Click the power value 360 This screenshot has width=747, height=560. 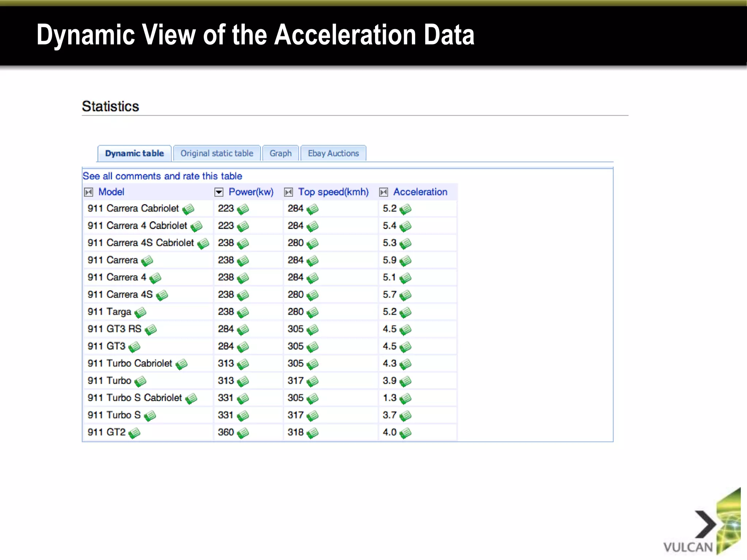point(226,432)
